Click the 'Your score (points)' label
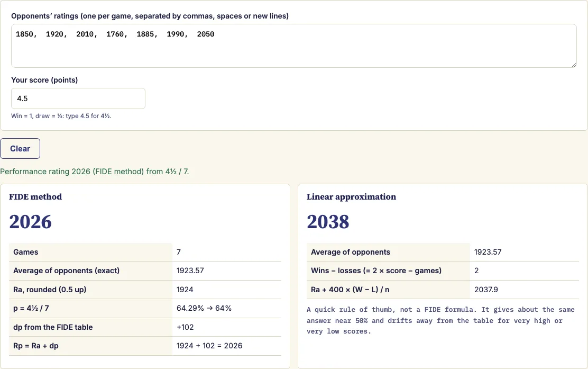The height and width of the screenshot is (369, 588). tap(44, 80)
